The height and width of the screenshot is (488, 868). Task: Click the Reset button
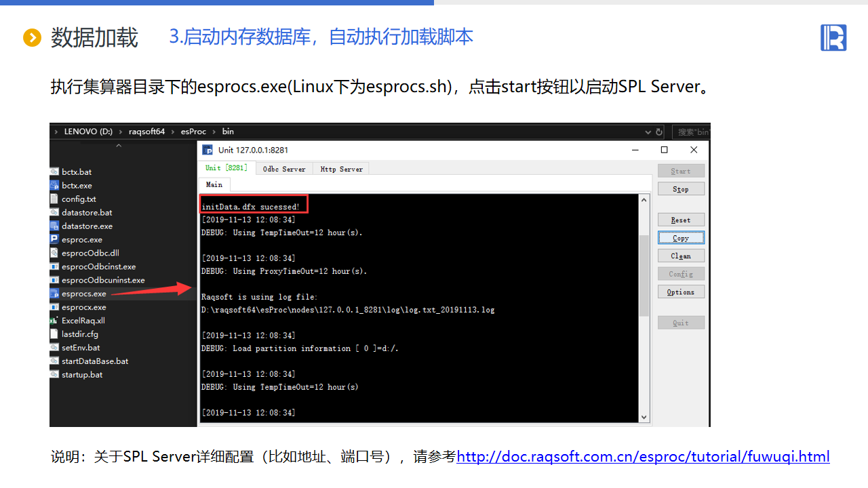point(681,220)
